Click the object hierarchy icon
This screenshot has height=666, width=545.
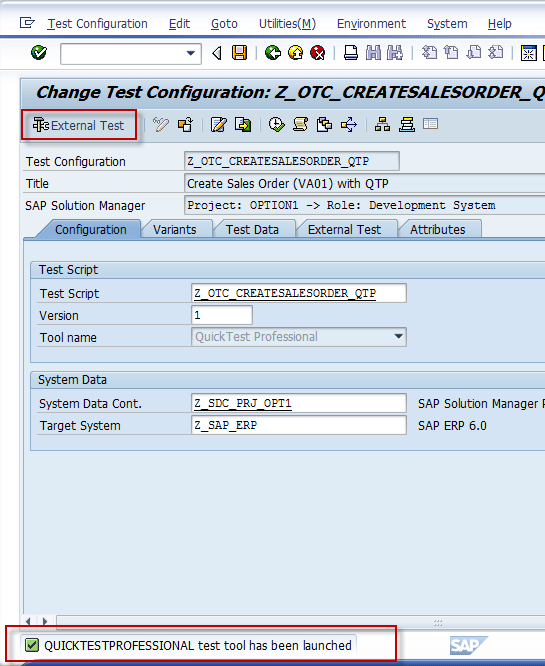[382, 125]
